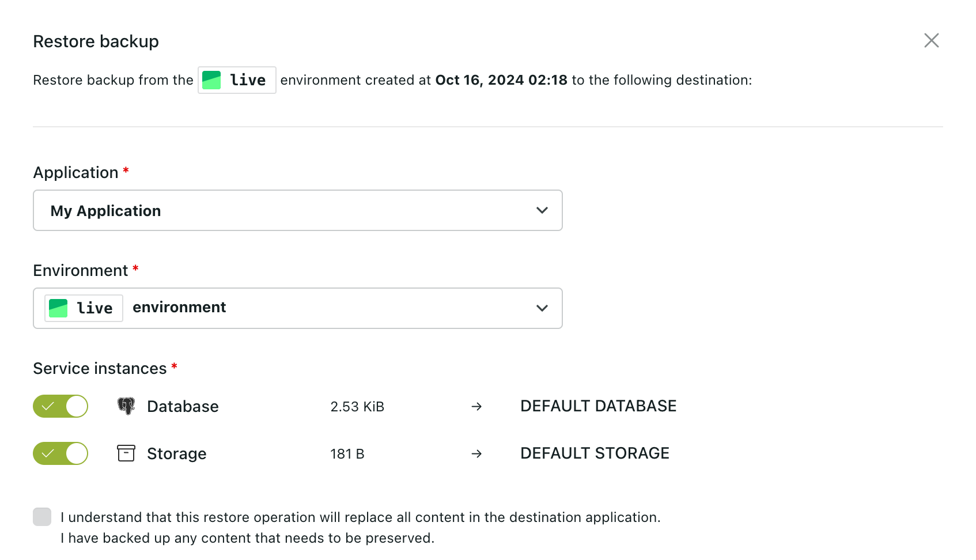Viewport: 976px width, 560px height.
Task: Click the green live badge in Environment field
Action: (84, 308)
